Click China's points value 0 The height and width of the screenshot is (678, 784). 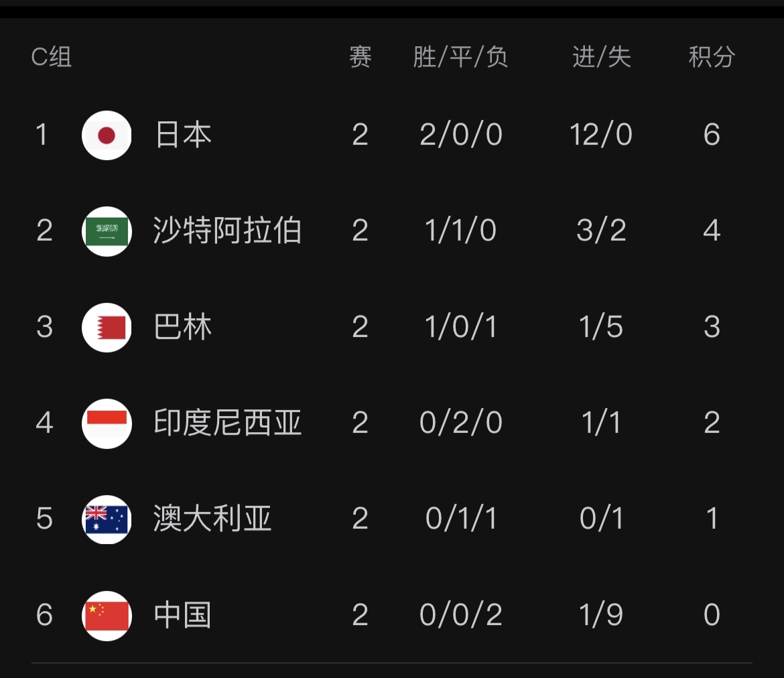pos(712,614)
